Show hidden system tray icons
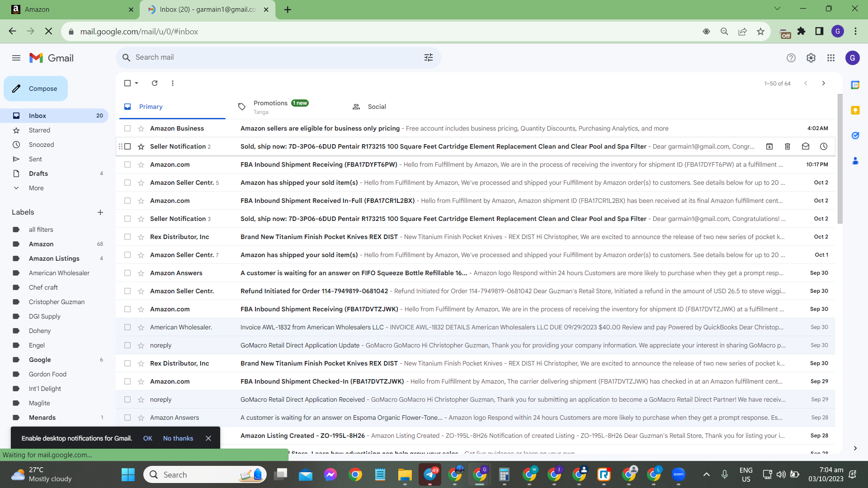The height and width of the screenshot is (488, 868). click(707, 474)
